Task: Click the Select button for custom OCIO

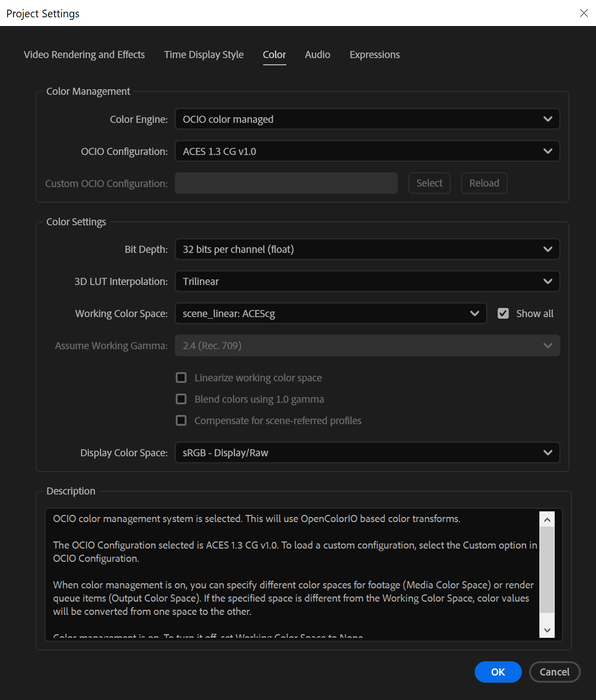Action: click(x=429, y=183)
